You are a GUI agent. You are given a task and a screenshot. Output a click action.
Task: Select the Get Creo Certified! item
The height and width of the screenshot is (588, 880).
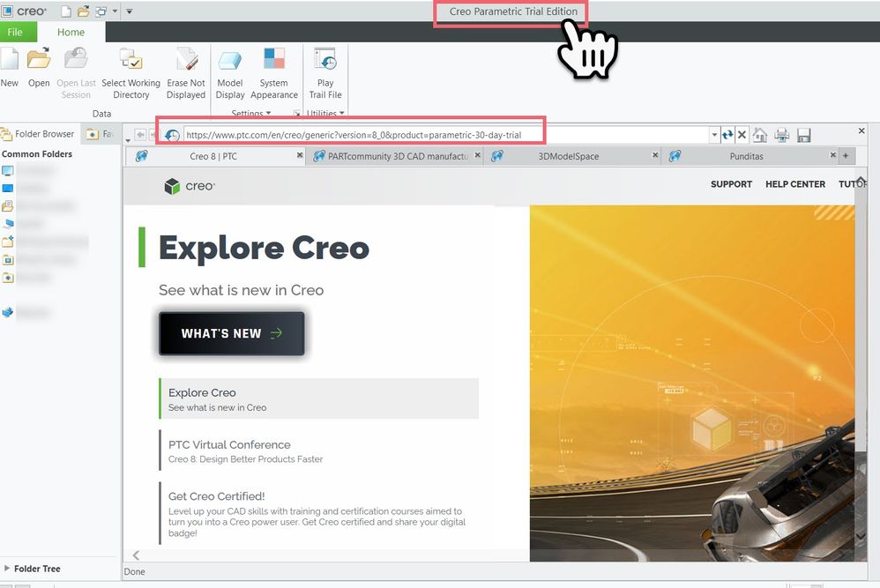pyautogui.click(x=319, y=513)
